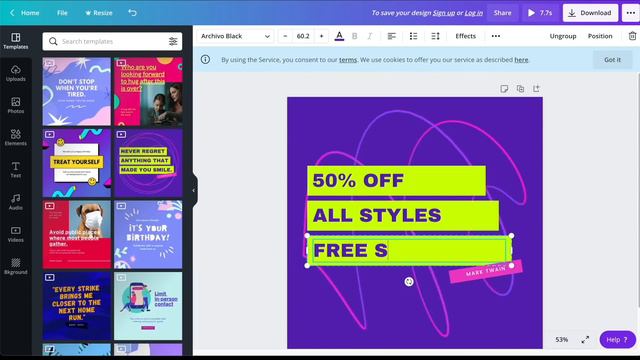Increase font size with plus button

point(321,36)
